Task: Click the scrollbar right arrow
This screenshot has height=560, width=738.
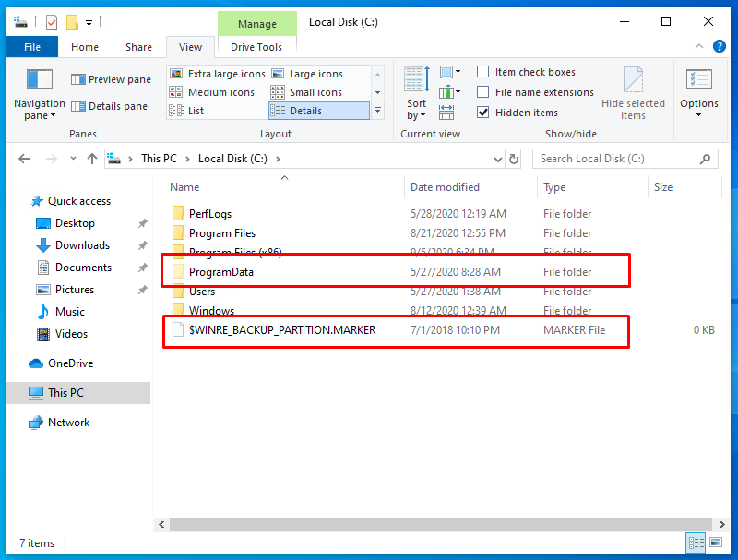Action: click(721, 524)
